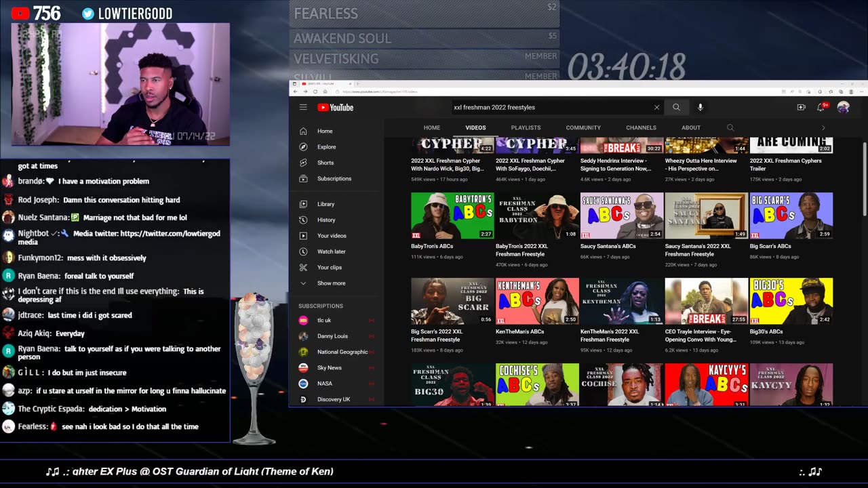868x488 pixels.
Task: Open Subscriptions in the sidebar
Action: point(336,178)
